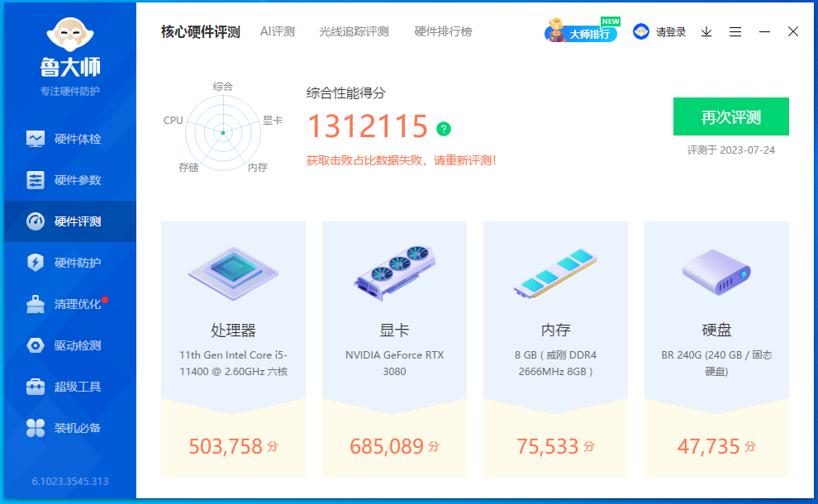Click the 8 GB 威刚 DDR4 description

tap(555, 364)
